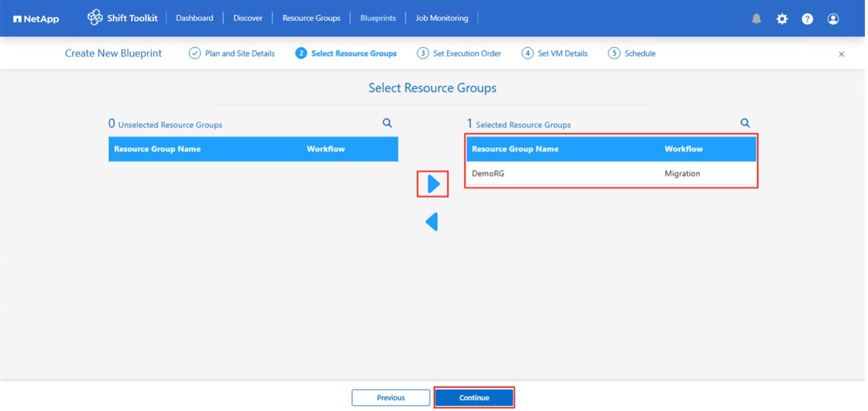Viewport: 868px width, 411px height.
Task: Click the right arrow to add resource group
Action: pyautogui.click(x=433, y=184)
